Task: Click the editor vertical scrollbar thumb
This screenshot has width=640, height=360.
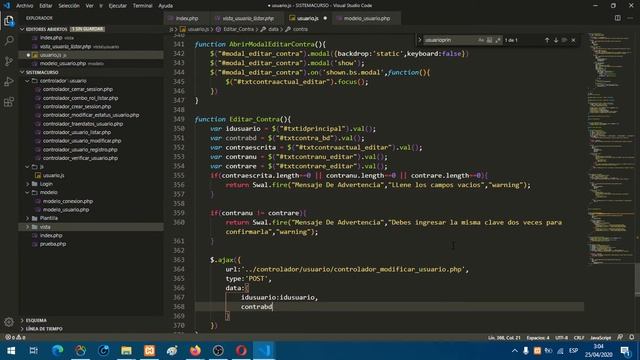Action: coord(638,280)
